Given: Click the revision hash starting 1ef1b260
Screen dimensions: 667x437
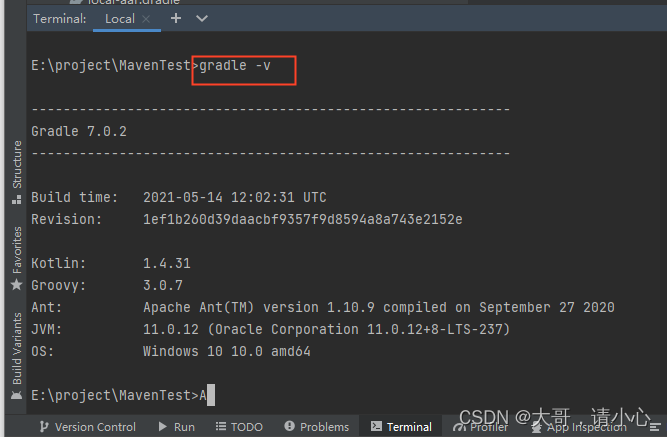Looking at the screenshot, I should (x=302, y=219).
